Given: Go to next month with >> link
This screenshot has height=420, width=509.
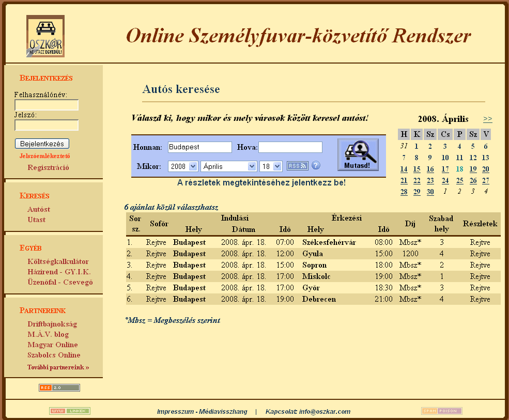Looking at the screenshot, I should [488, 118].
